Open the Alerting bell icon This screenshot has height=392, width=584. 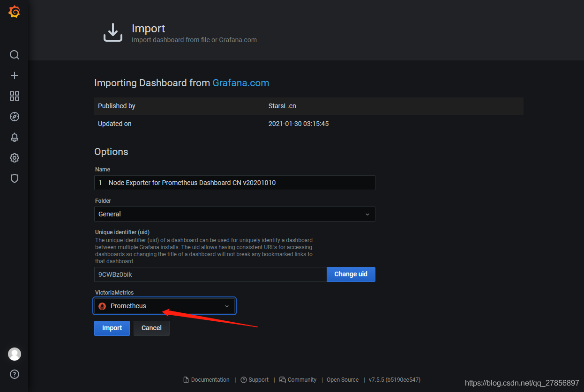pyautogui.click(x=15, y=137)
